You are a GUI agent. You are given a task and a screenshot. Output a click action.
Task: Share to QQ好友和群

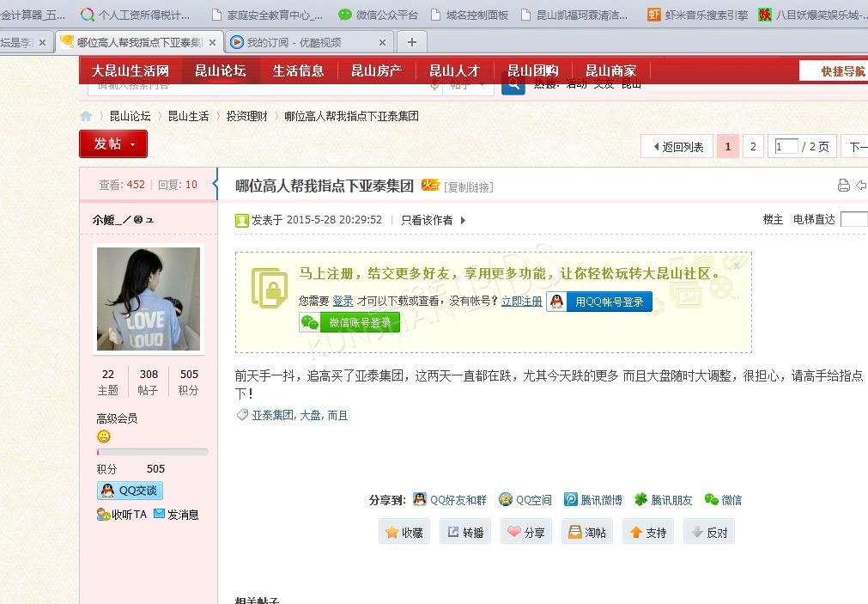click(450, 500)
